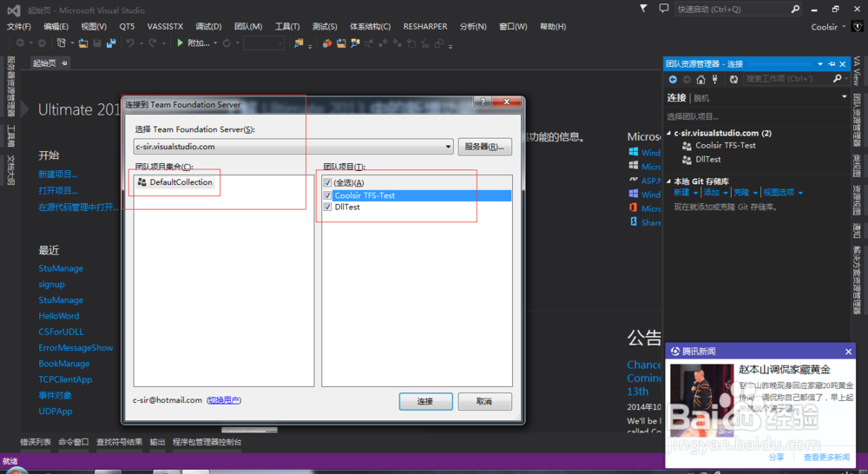This screenshot has width=868, height=474.
Task: Click the Visual Studio logo in title bar
Action: [14, 10]
